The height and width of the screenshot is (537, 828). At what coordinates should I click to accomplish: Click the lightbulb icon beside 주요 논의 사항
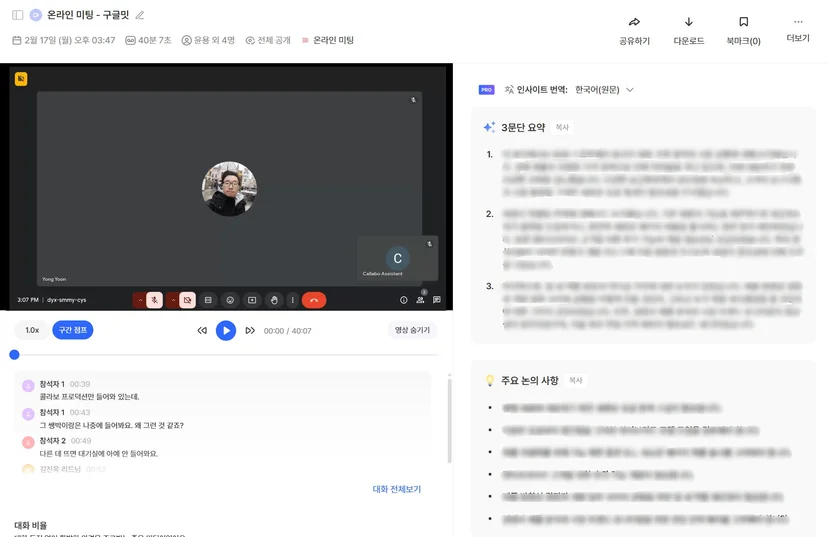coord(490,380)
